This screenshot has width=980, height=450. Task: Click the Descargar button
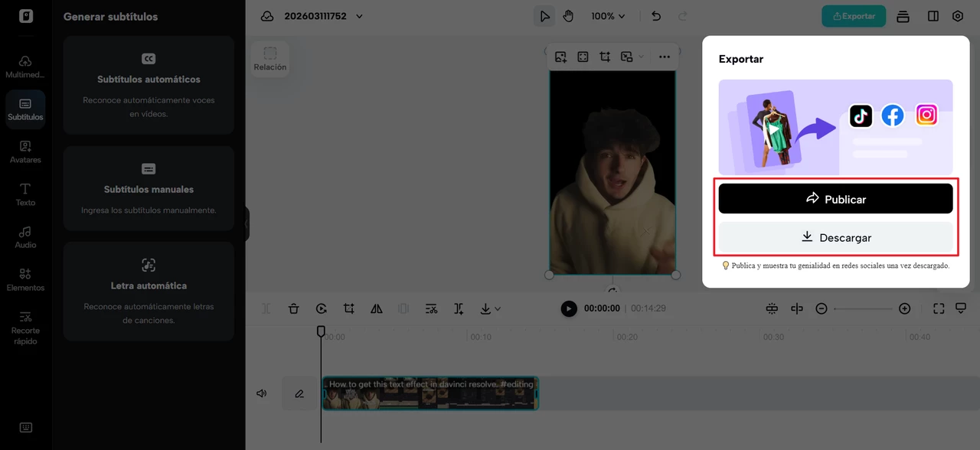tap(835, 238)
